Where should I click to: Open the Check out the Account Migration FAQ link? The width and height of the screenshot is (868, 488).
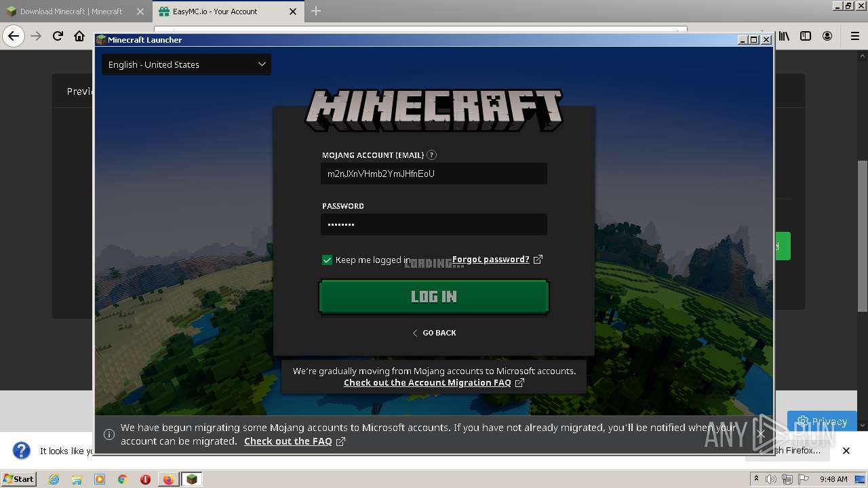tap(427, 383)
